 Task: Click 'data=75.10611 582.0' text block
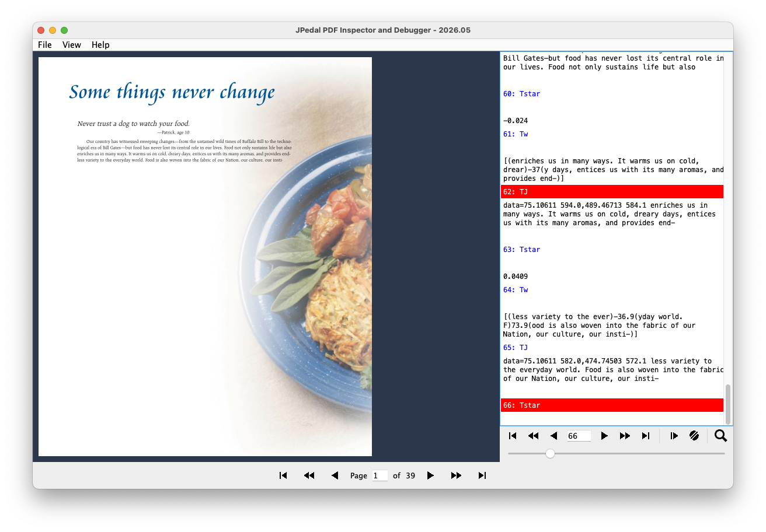tap(613, 370)
